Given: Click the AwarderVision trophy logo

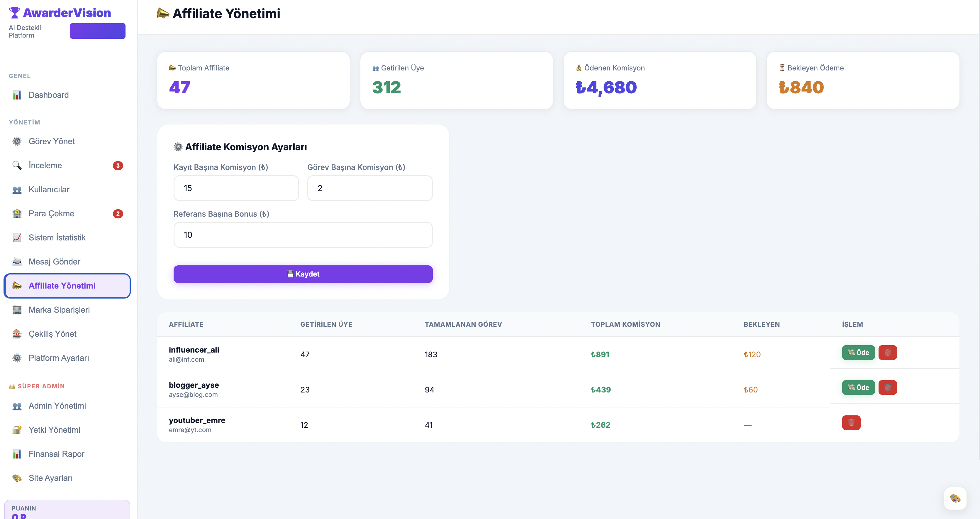Looking at the screenshot, I should (x=14, y=13).
